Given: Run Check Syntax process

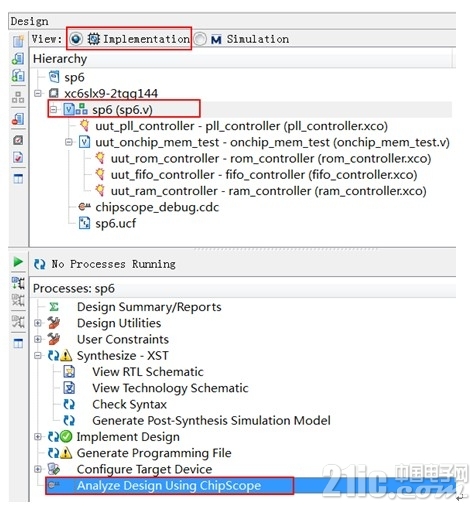Looking at the screenshot, I should [129, 404].
